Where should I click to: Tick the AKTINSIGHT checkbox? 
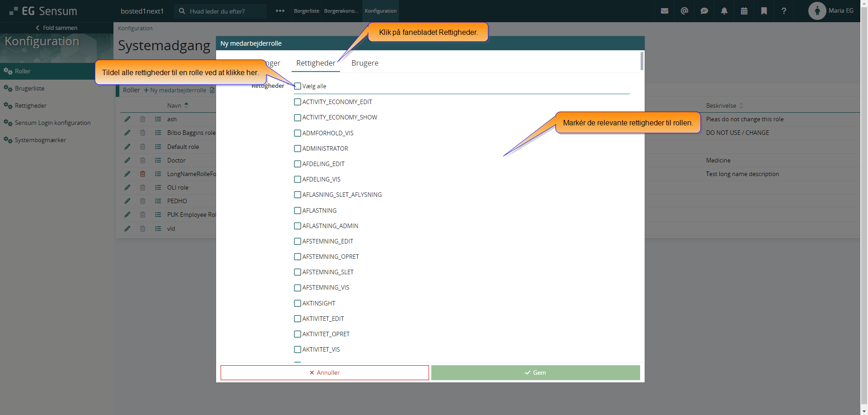pos(297,303)
